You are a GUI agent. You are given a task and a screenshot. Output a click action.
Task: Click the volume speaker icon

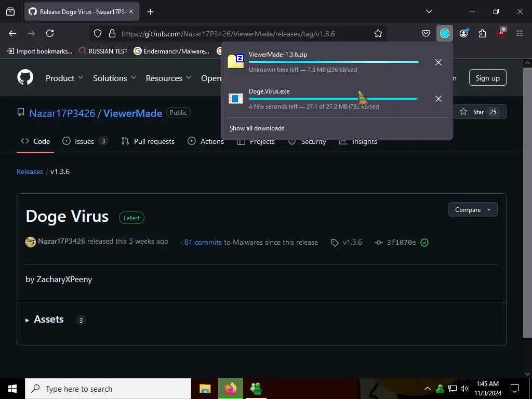click(x=464, y=389)
